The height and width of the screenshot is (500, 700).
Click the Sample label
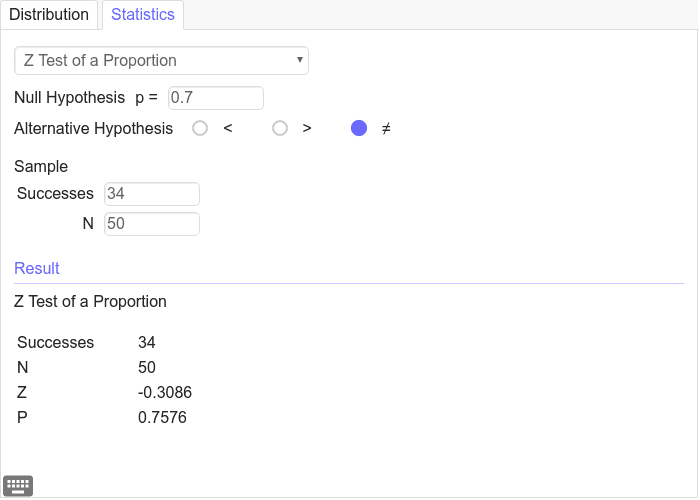point(41,167)
